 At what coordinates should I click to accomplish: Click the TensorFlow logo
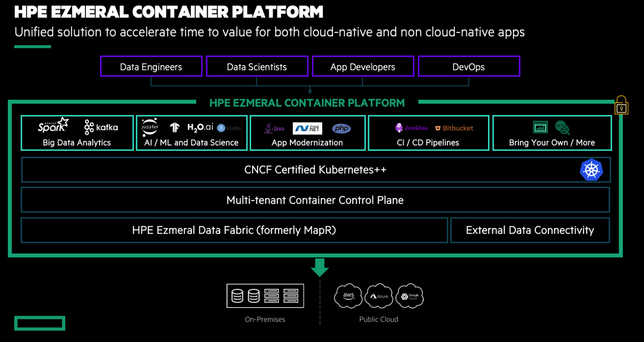[x=175, y=127]
